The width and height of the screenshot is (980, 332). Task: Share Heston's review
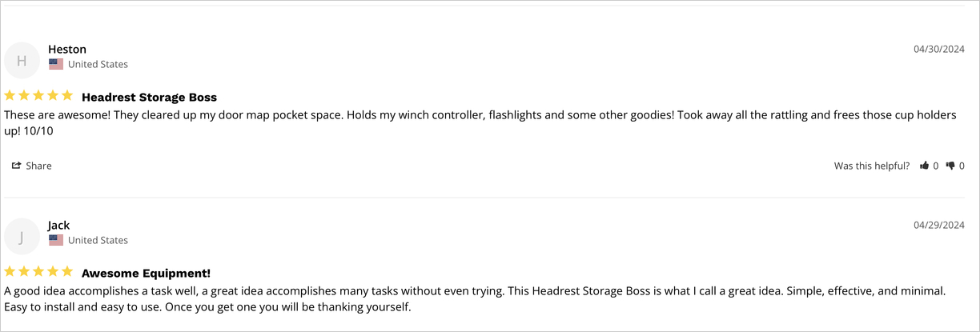click(31, 166)
